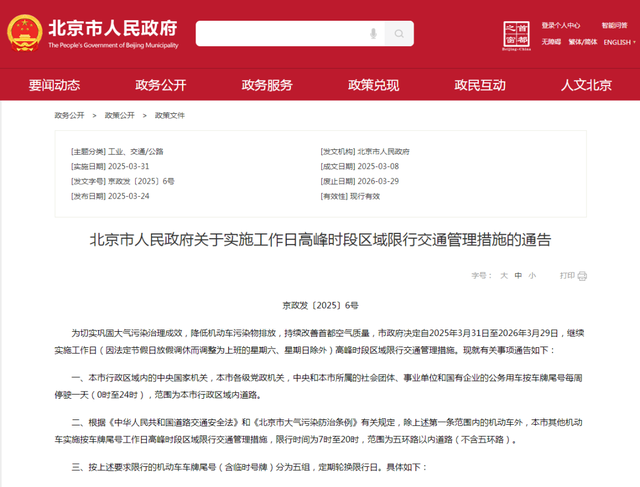The image size is (640, 487).
Task: Open the 人文北京 navigation menu
Action: (x=586, y=85)
